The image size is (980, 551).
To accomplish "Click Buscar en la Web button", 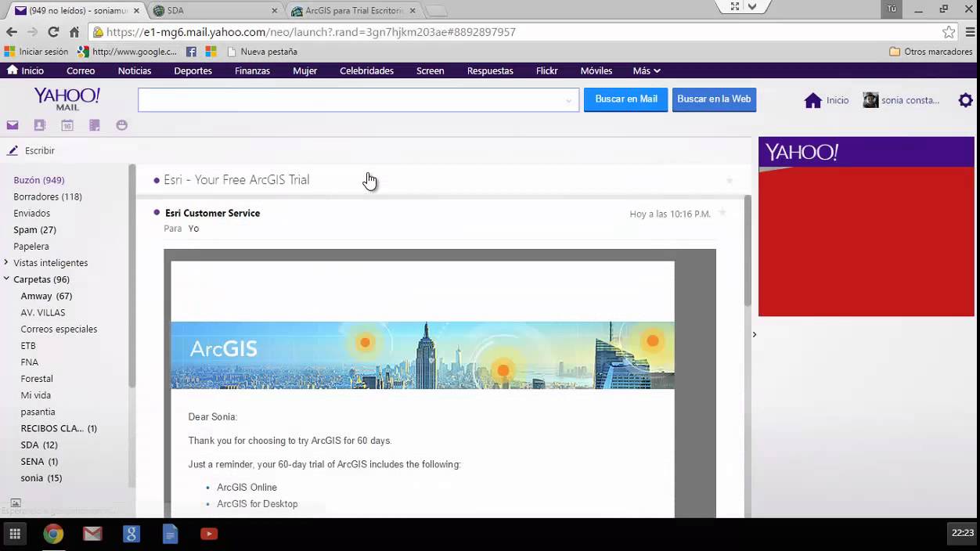I will coord(714,99).
